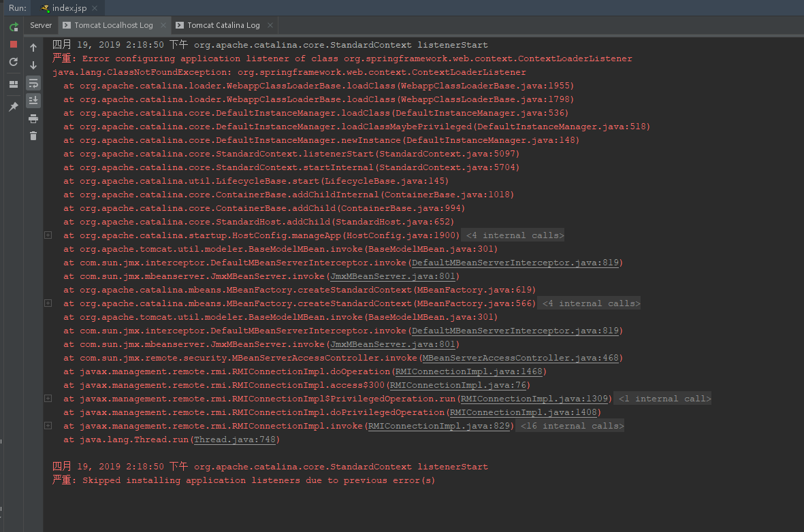Click the StandardHost.addChild stack line

click(x=259, y=222)
